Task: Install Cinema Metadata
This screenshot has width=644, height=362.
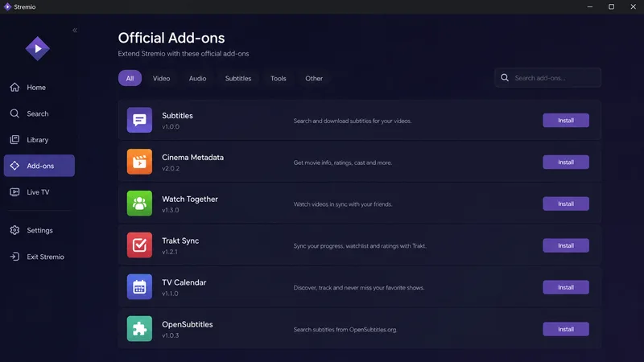Action: [x=566, y=162]
